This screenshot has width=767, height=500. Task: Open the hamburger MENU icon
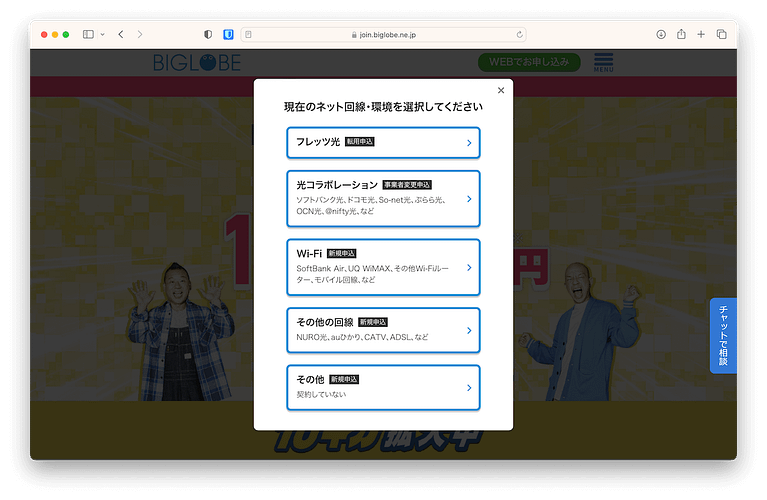point(604,62)
